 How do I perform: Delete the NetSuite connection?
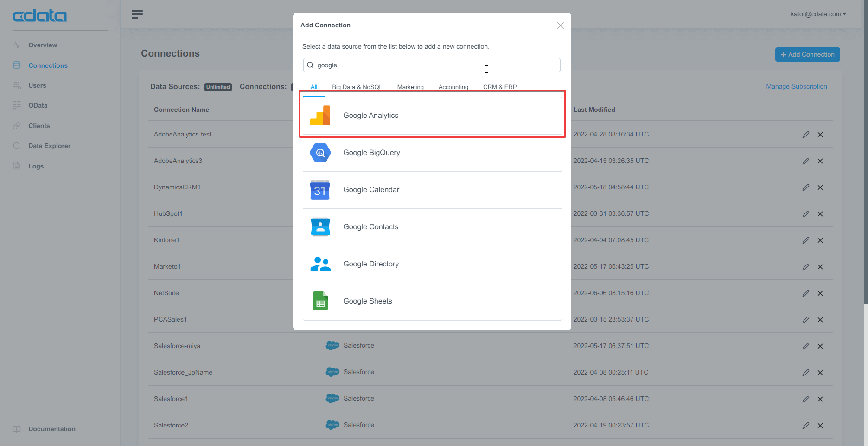point(820,293)
